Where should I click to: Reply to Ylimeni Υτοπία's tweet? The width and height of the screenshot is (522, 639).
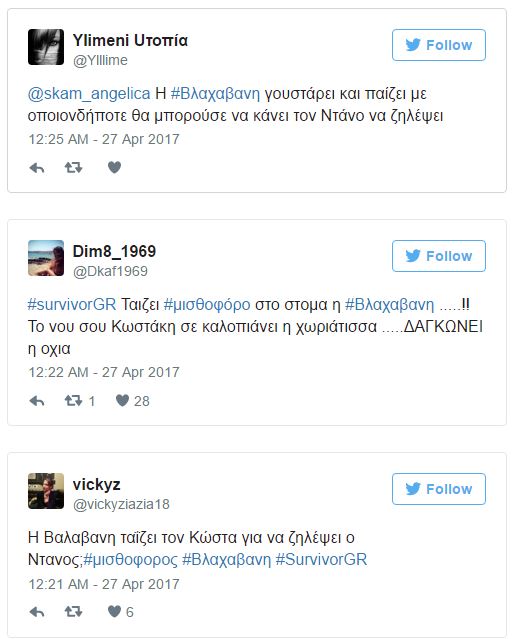[37, 168]
